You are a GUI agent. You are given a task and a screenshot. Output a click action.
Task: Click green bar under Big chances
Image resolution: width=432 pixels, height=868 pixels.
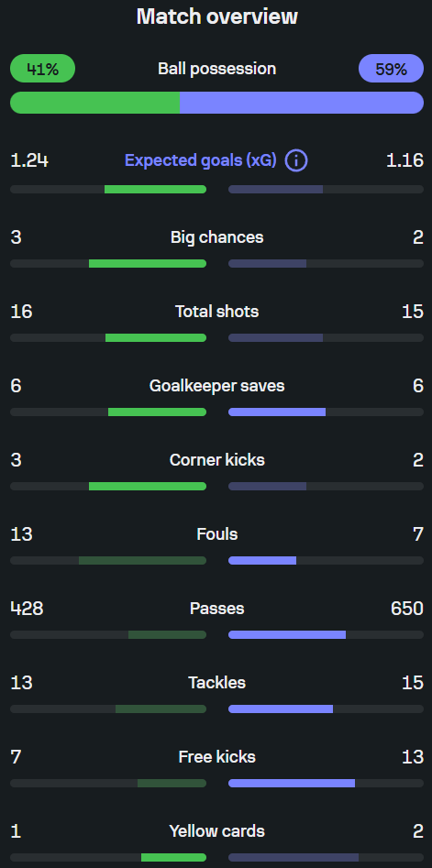tap(148, 263)
